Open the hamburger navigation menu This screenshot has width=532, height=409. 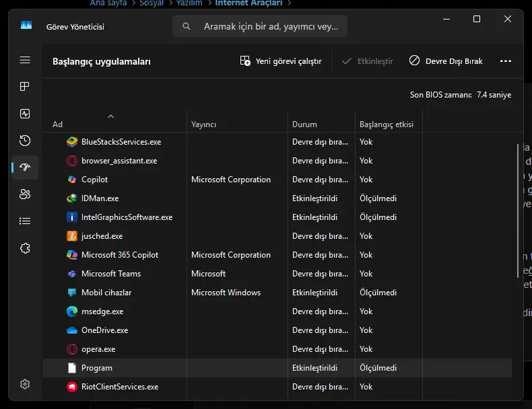[x=25, y=60]
